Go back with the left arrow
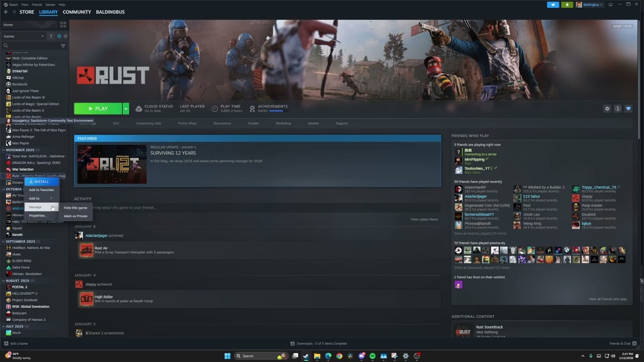644x362 pixels. click(6, 12)
